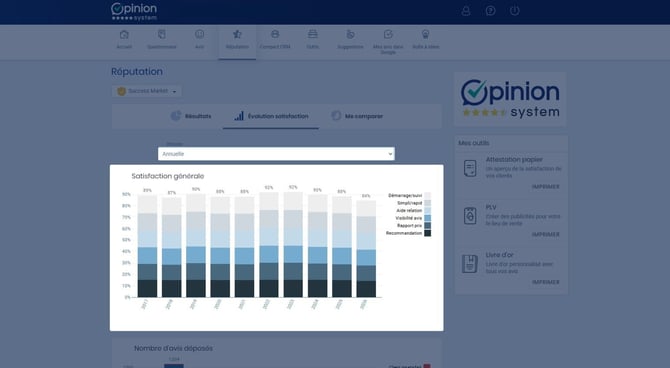Click the Satisfaction générale chart title
Viewport: 670px width, 368px height.
click(168, 176)
